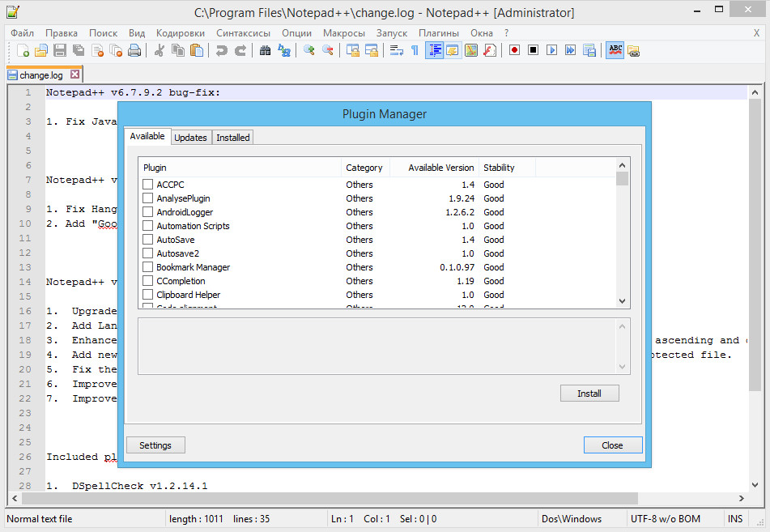Image resolution: width=770 pixels, height=532 pixels.
Task: Click the Run macro multiple times icon
Action: [x=570, y=50]
